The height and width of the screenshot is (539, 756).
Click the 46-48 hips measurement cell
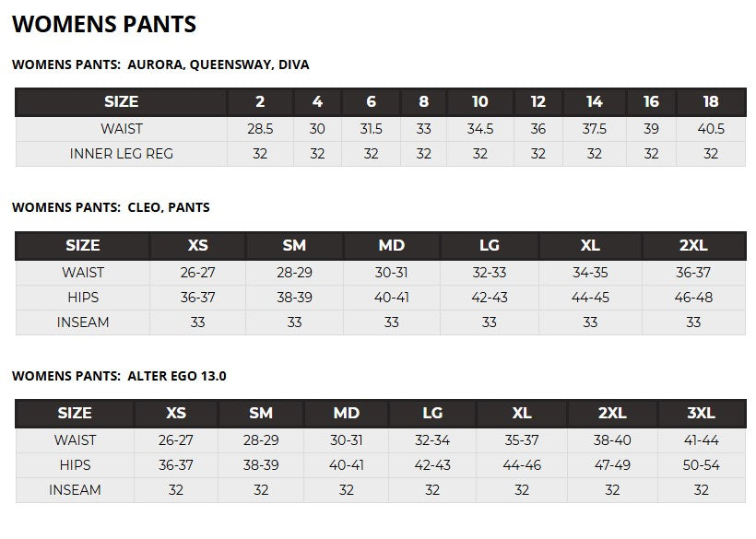pyautogui.click(x=693, y=298)
